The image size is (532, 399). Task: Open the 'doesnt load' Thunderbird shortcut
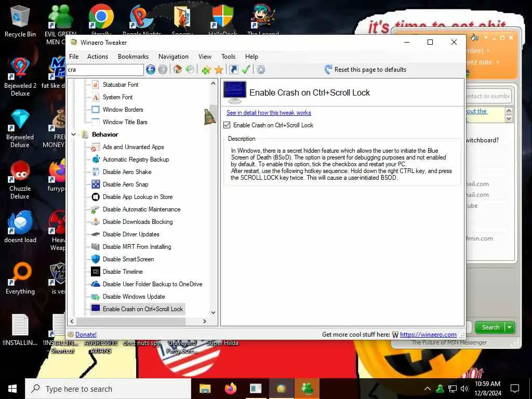(x=20, y=227)
